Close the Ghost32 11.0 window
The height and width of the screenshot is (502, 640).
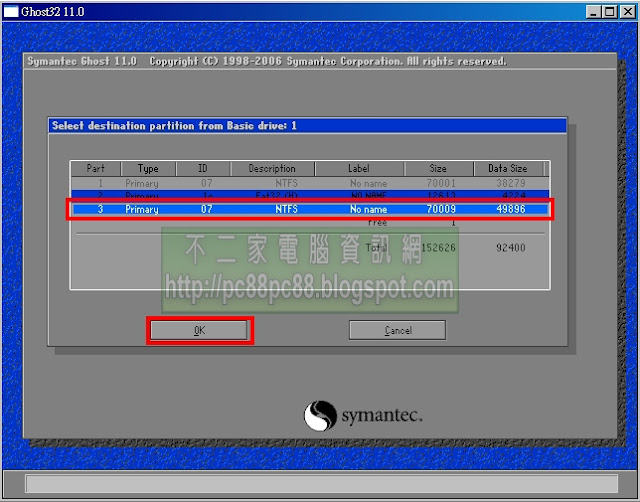627,12
